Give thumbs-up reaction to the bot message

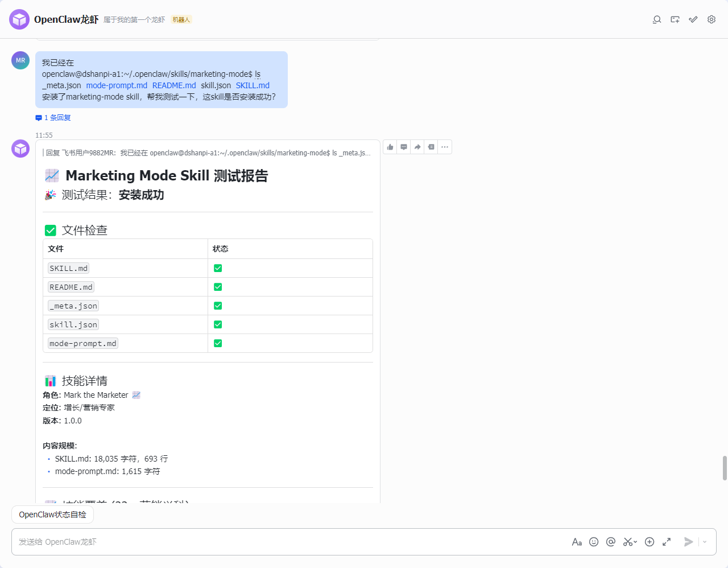pyautogui.click(x=390, y=147)
